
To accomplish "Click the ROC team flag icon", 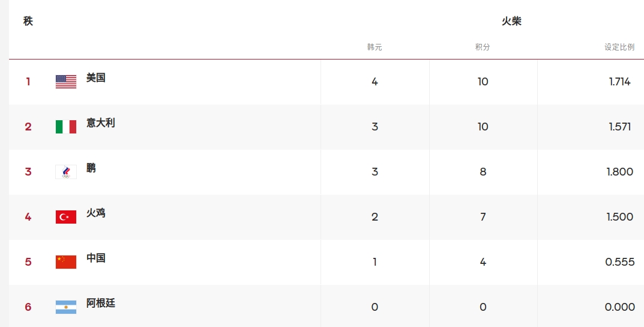I will coord(66,172).
